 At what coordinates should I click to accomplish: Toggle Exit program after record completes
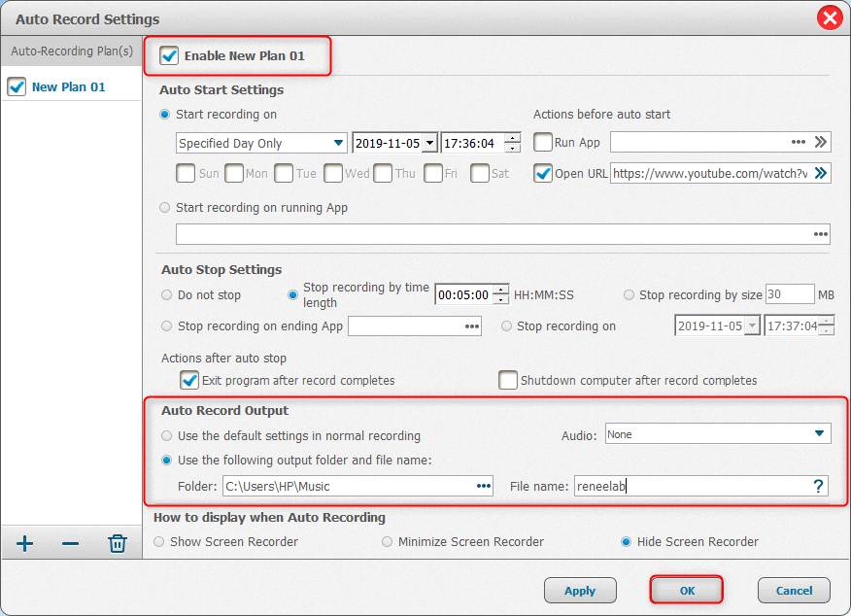coord(189,380)
